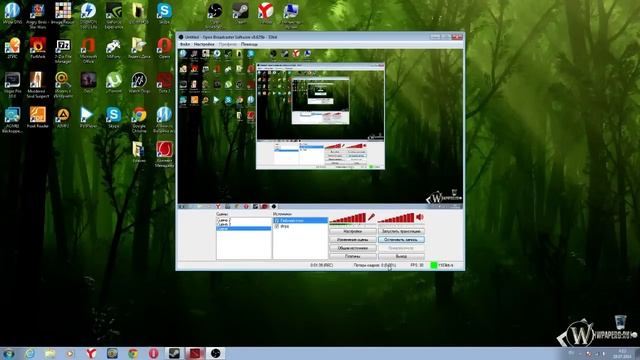Adjust microphone volume meter in OBS

(348, 218)
